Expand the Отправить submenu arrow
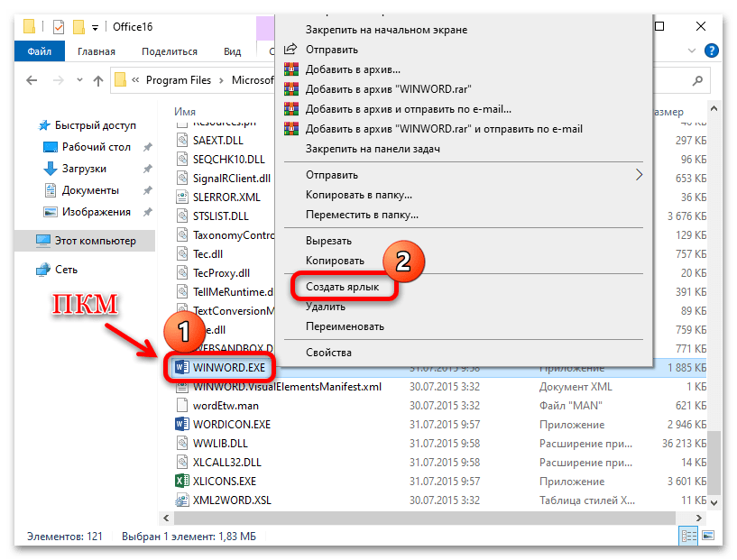The image size is (737, 560). click(639, 175)
